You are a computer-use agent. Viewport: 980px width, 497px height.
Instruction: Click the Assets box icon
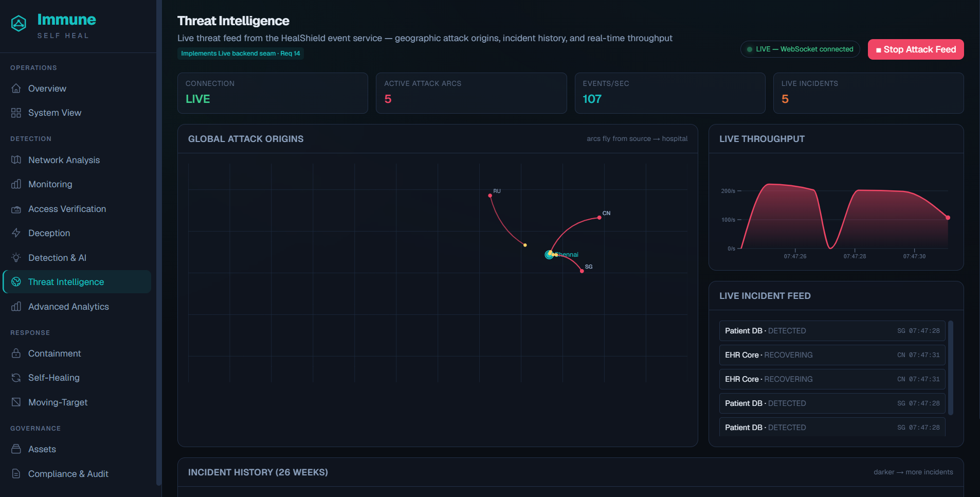(x=16, y=449)
